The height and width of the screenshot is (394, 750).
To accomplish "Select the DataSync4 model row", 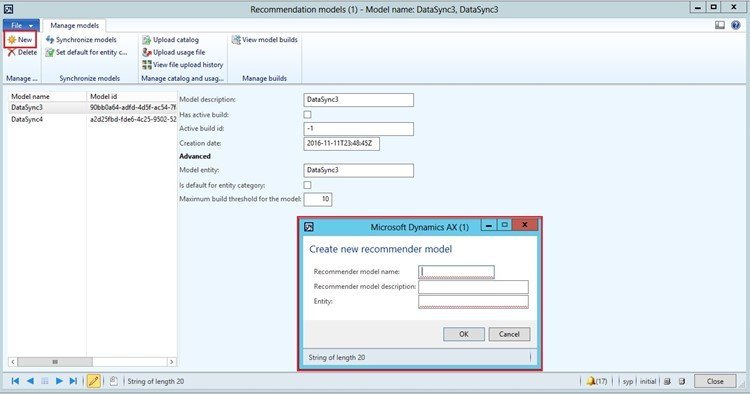I will pos(93,120).
